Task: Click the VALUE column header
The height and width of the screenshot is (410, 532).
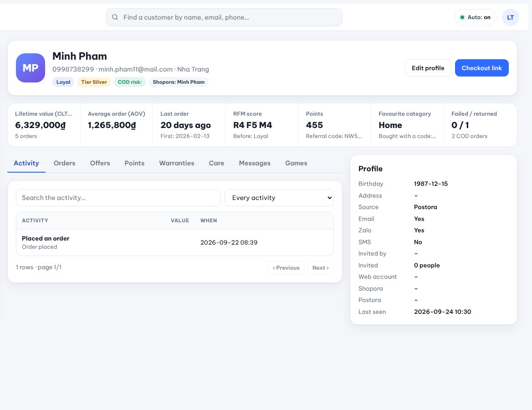Action: [x=180, y=220]
